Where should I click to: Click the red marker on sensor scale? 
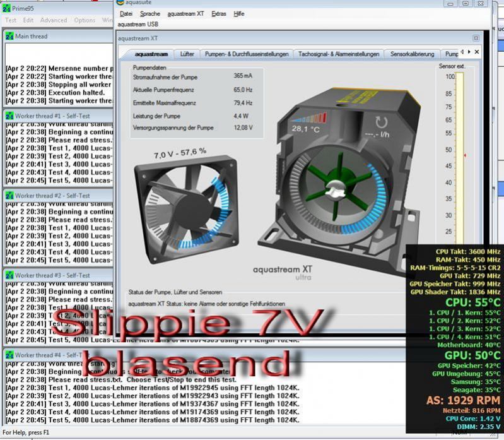click(465, 155)
